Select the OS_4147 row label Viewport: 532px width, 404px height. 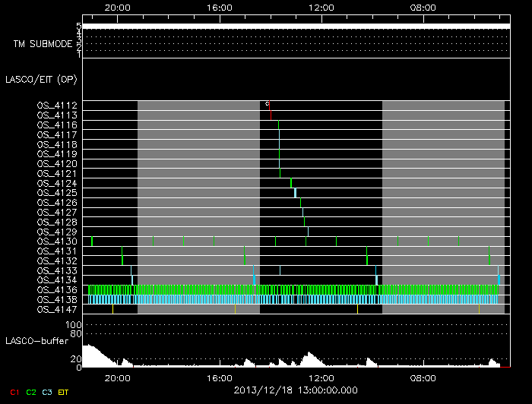click(57, 309)
